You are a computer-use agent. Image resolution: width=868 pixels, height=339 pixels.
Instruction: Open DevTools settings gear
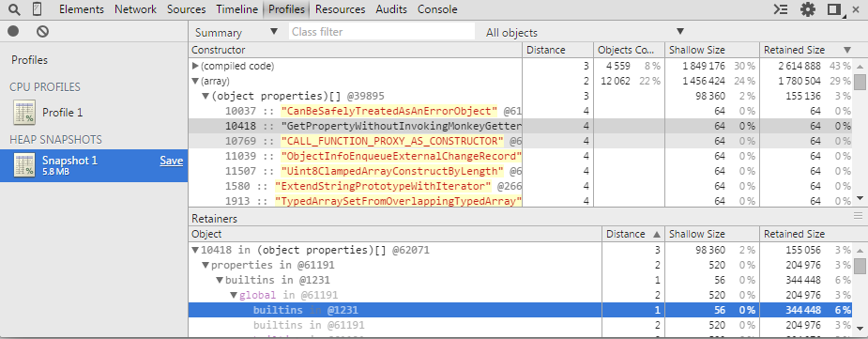tap(808, 9)
